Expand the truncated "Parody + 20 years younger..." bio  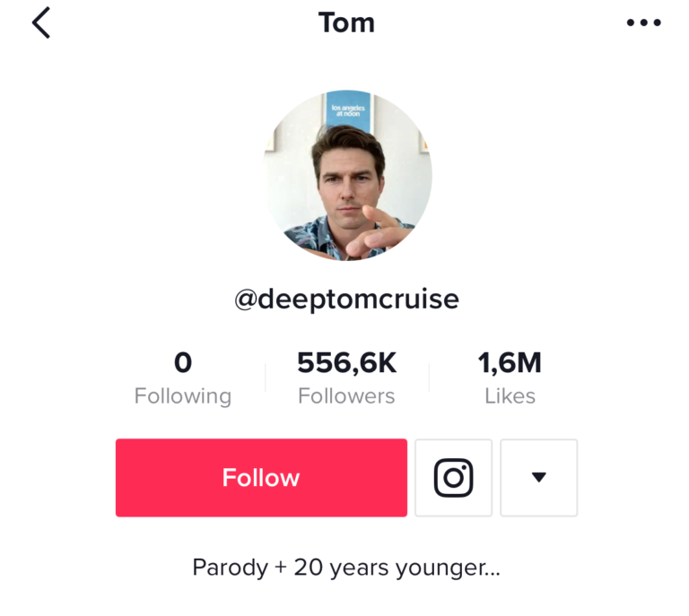[x=346, y=568]
